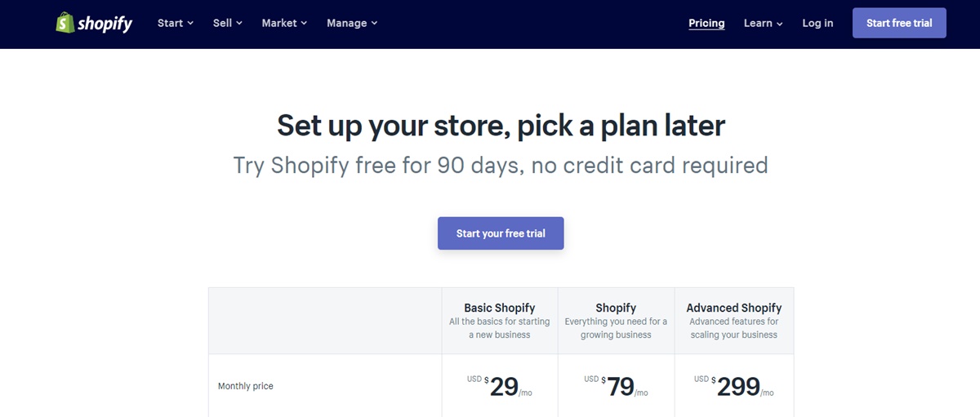The width and height of the screenshot is (980, 417).
Task: Select the middle Shopify plan heading
Action: [x=616, y=308]
